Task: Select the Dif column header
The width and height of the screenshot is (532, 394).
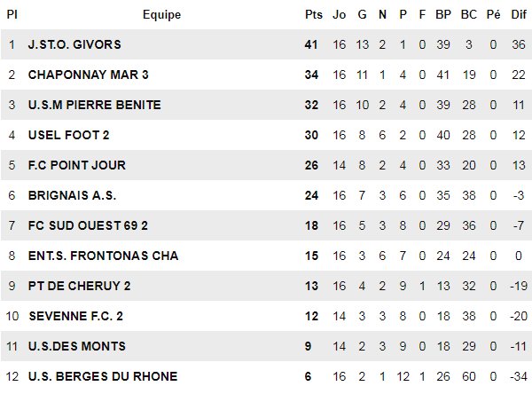Action: coord(520,14)
